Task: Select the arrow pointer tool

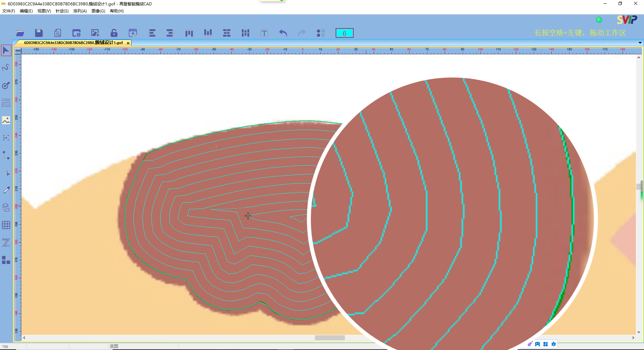Action: point(6,51)
